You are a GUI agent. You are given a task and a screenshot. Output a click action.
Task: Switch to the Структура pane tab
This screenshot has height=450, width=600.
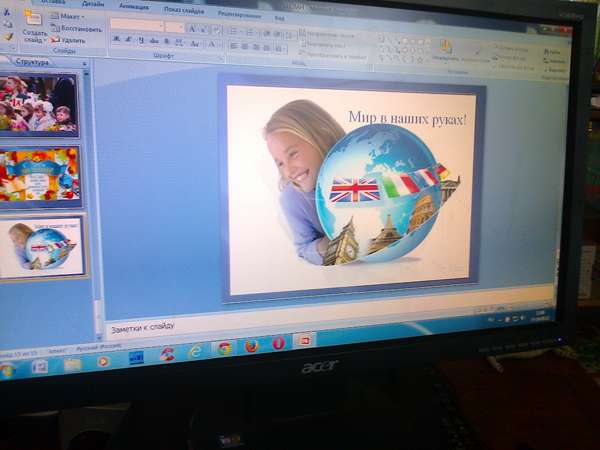tap(32, 62)
